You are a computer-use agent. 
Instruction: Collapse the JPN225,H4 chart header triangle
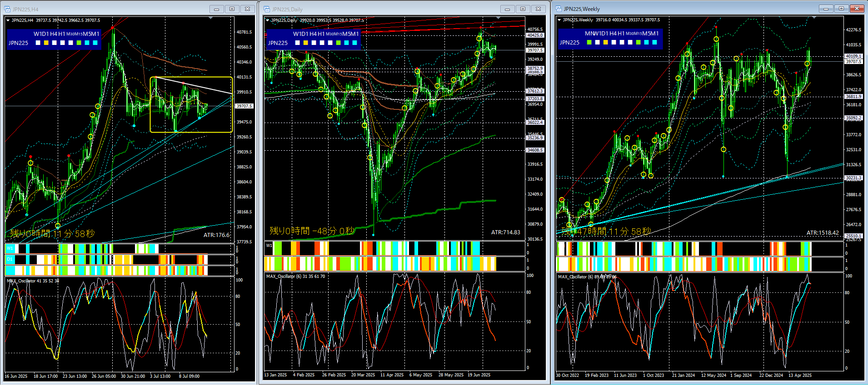[x=8, y=20]
